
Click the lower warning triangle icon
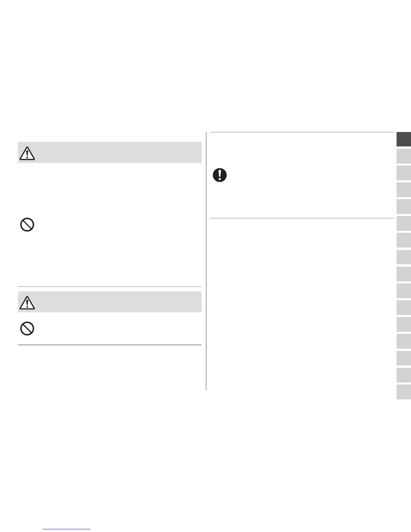[27, 303]
